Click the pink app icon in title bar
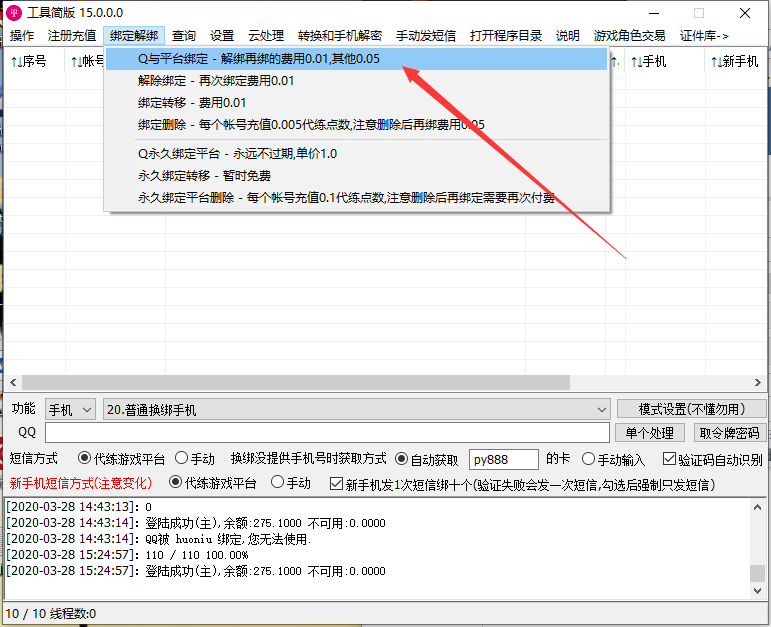 pos(14,13)
